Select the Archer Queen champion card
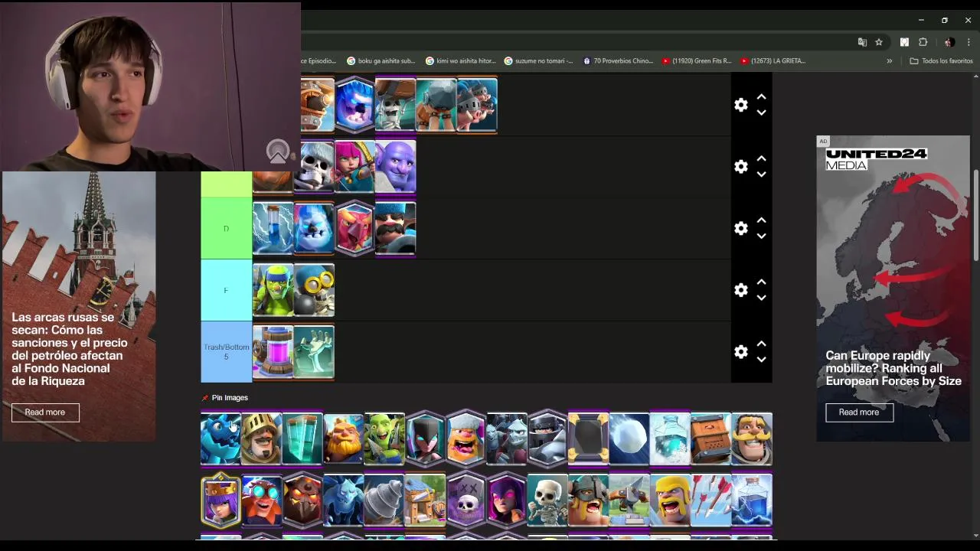 (x=220, y=500)
